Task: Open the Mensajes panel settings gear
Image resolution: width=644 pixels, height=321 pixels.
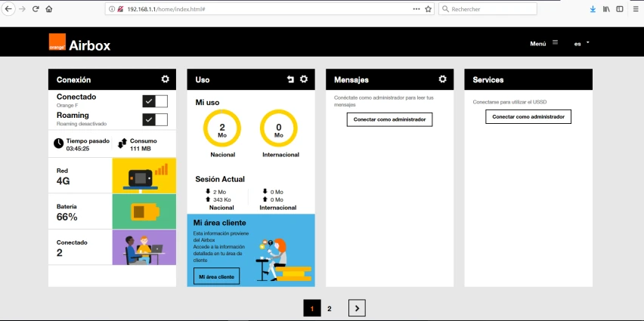Action: 442,79
